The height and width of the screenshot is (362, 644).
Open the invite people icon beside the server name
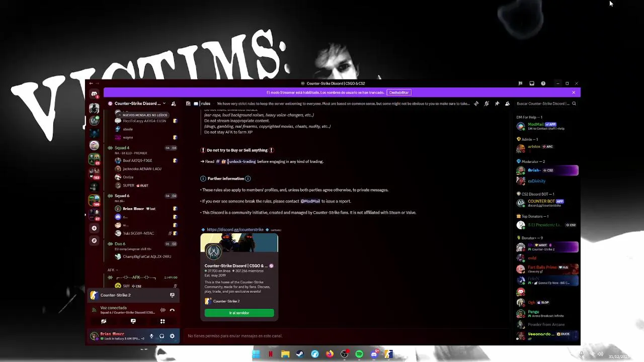174,104
